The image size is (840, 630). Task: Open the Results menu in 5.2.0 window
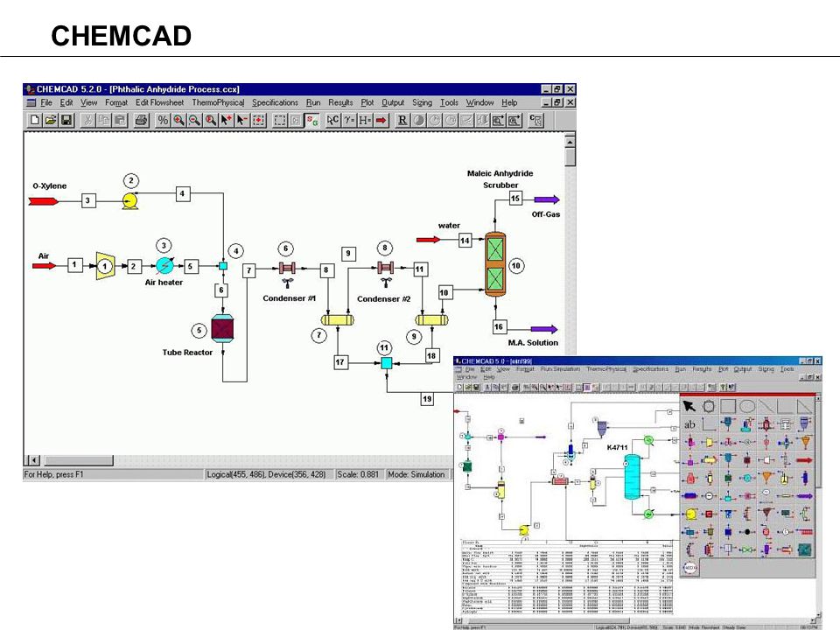(340, 102)
